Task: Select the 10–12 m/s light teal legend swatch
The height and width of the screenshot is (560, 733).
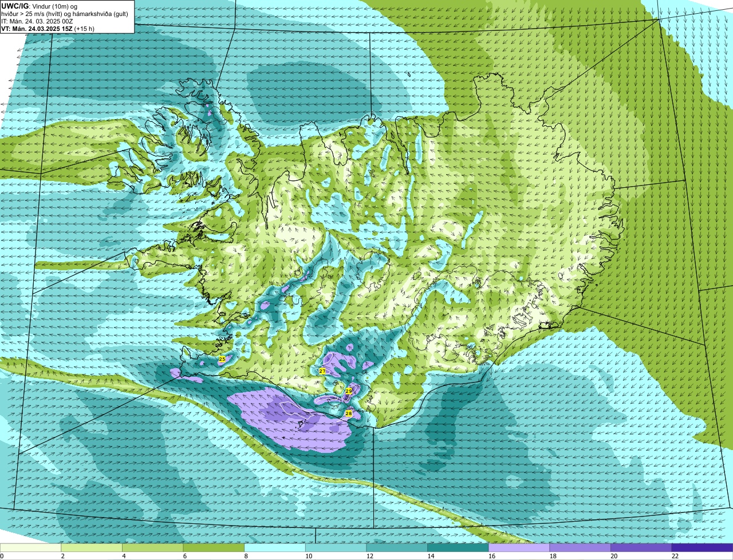Action: (x=336, y=547)
